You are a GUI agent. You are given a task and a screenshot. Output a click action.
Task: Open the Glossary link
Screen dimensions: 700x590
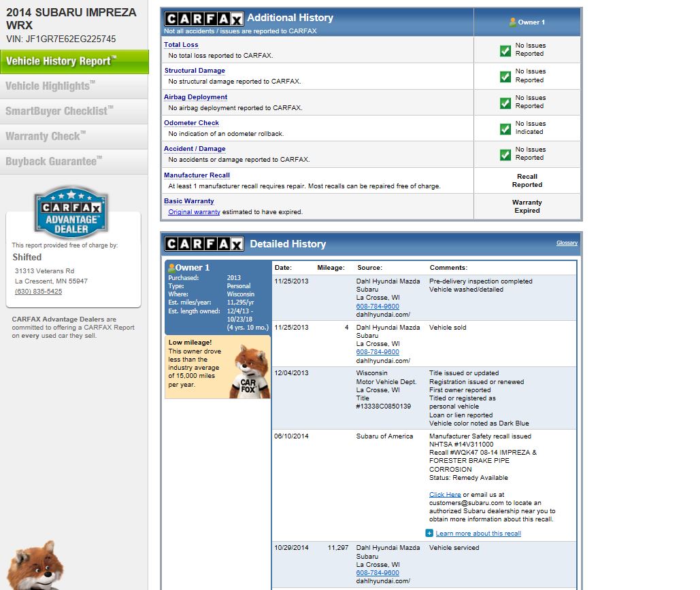tap(567, 243)
